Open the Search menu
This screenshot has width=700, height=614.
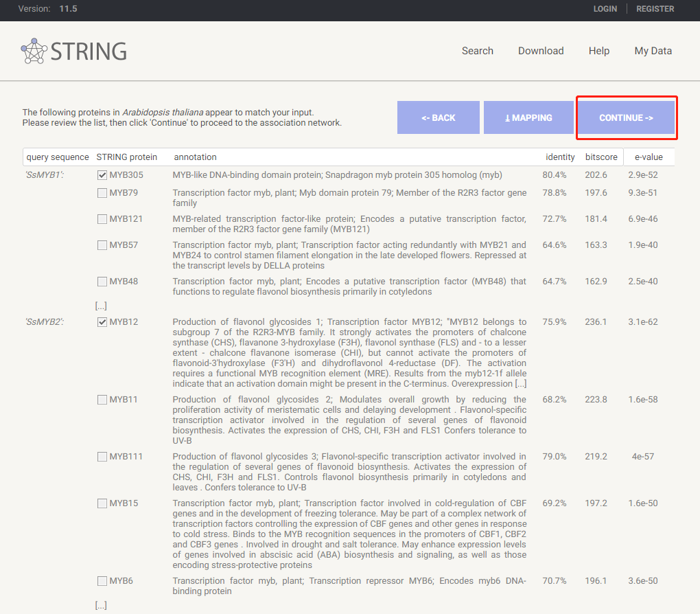click(x=478, y=51)
